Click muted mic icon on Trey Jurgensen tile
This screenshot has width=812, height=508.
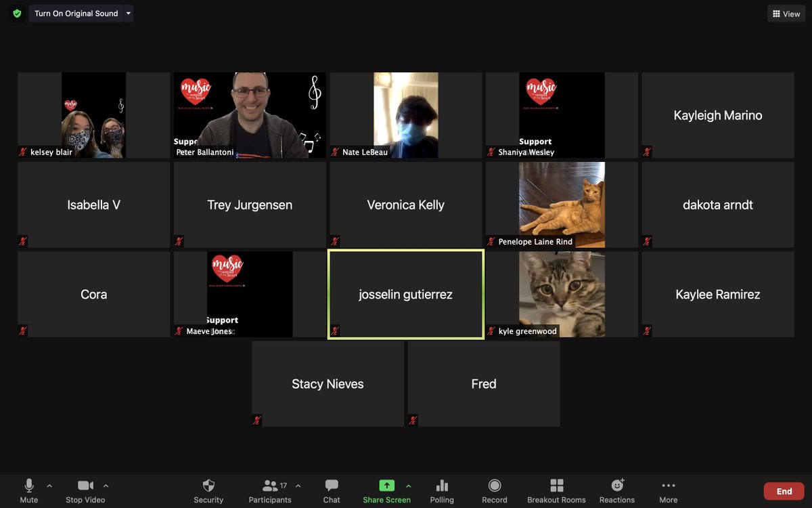[179, 241]
